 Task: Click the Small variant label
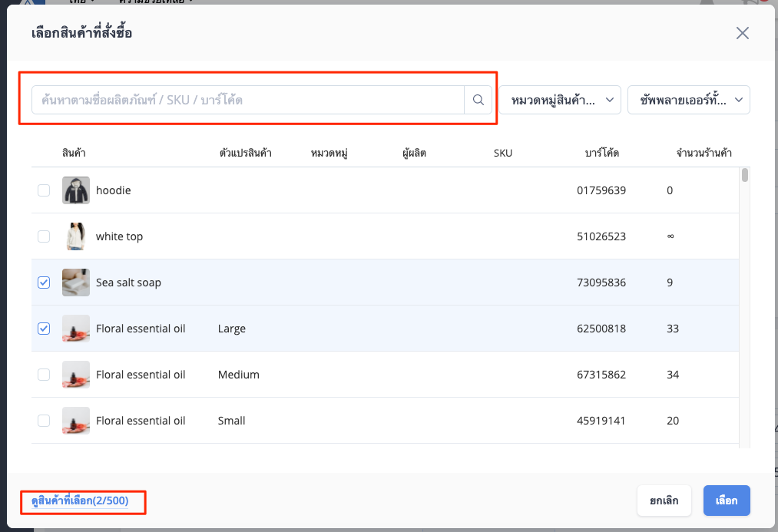click(x=232, y=421)
